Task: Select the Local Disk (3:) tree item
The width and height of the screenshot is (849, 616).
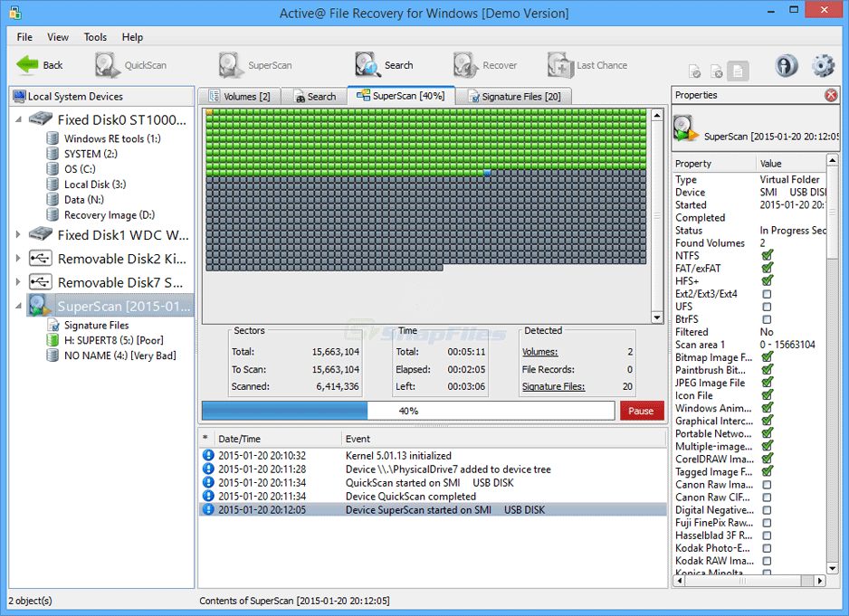Action: [95, 184]
